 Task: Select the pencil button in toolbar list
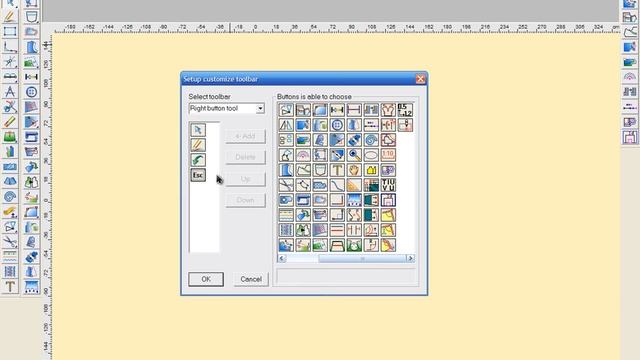click(x=198, y=145)
